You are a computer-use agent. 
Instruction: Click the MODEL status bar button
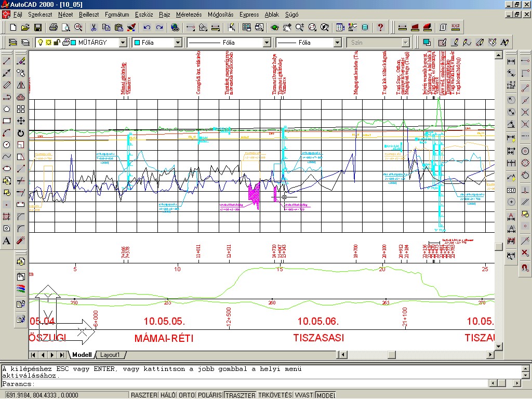(x=326, y=395)
